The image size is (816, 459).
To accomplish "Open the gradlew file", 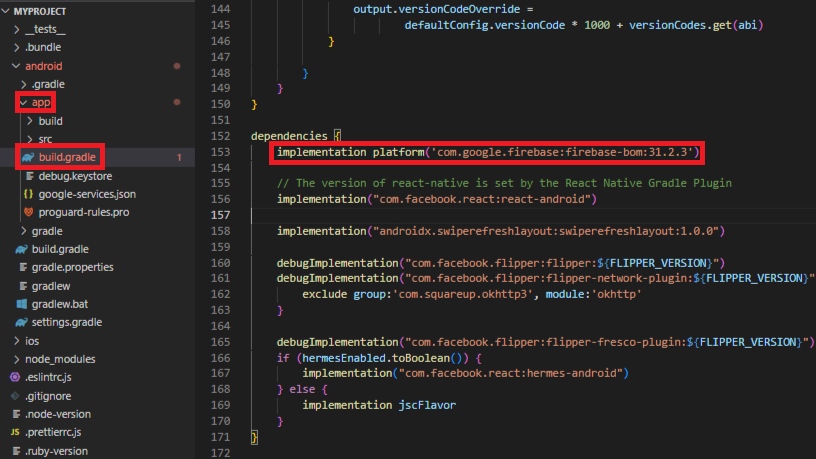I will 51,286.
